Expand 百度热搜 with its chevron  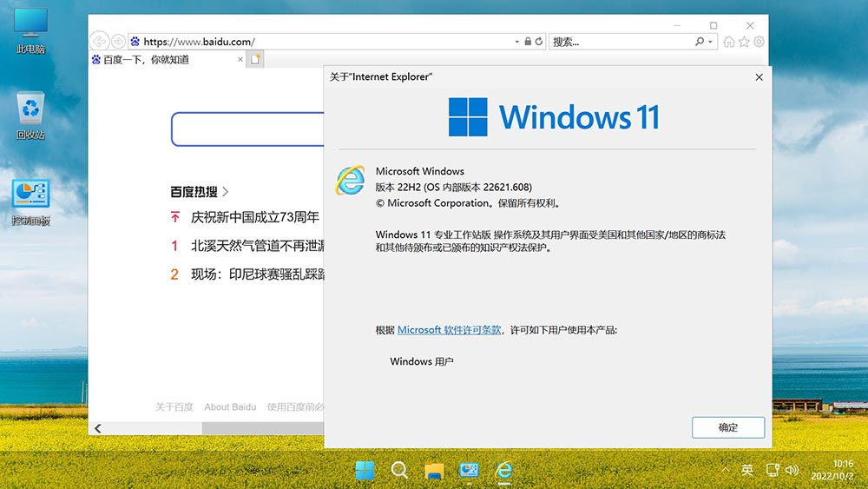(x=226, y=192)
